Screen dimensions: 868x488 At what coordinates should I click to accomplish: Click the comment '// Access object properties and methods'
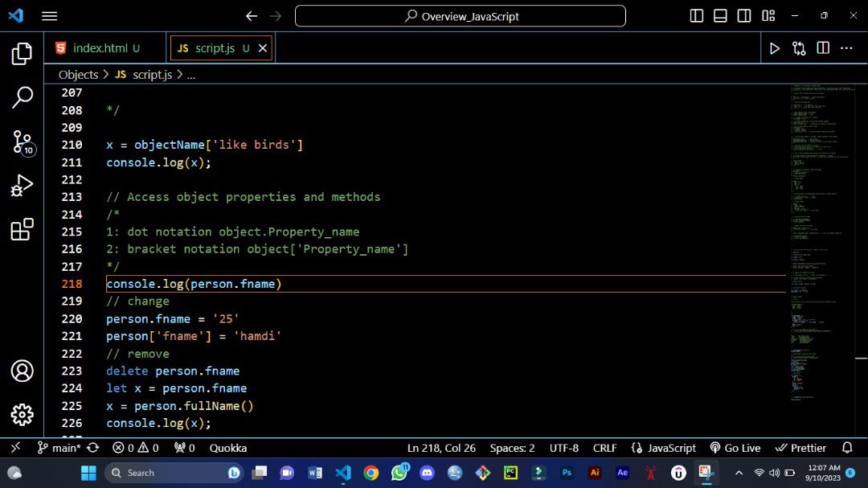tap(243, 197)
